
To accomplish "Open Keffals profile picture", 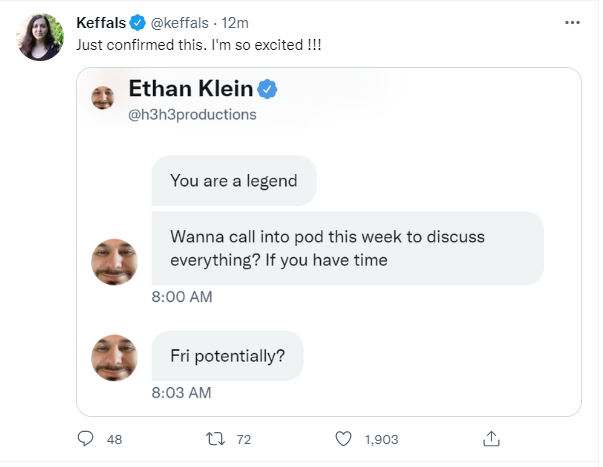I will point(40,37).
